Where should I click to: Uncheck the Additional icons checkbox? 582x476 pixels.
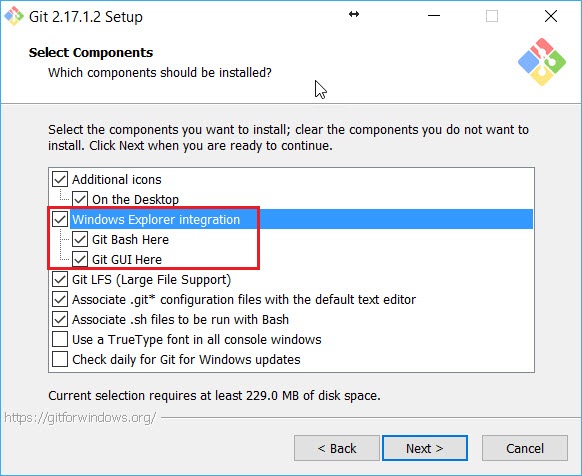pyautogui.click(x=60, y=179)
